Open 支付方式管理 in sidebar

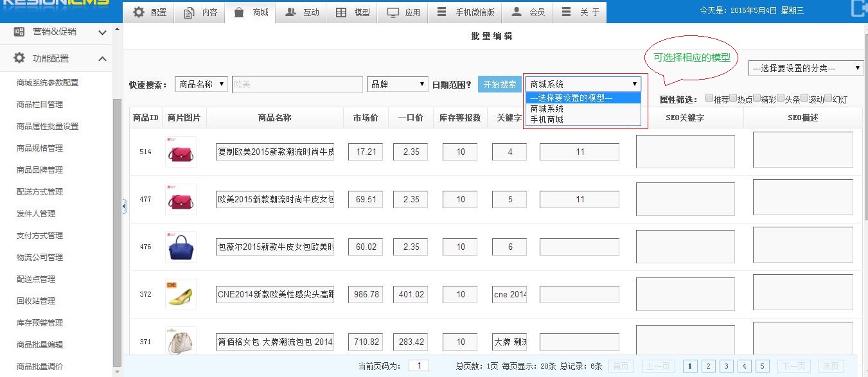click(40, 236)
